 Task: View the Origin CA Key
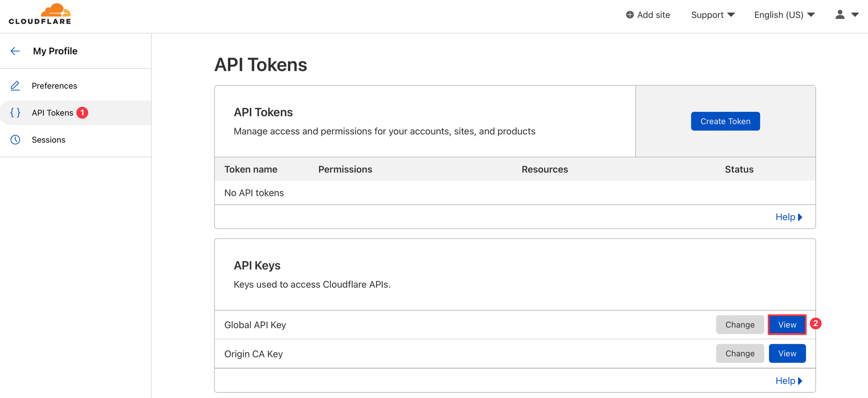(x=787, y=353)
